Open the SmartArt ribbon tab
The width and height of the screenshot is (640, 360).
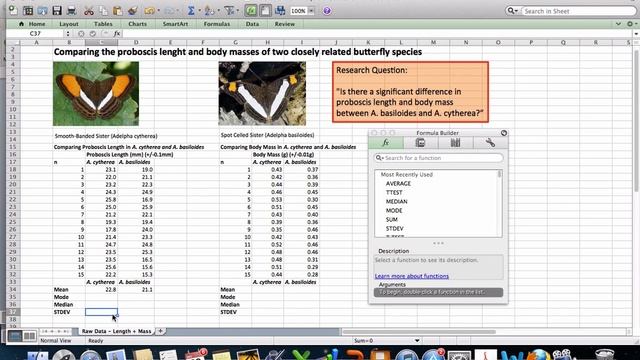(175, 24)
